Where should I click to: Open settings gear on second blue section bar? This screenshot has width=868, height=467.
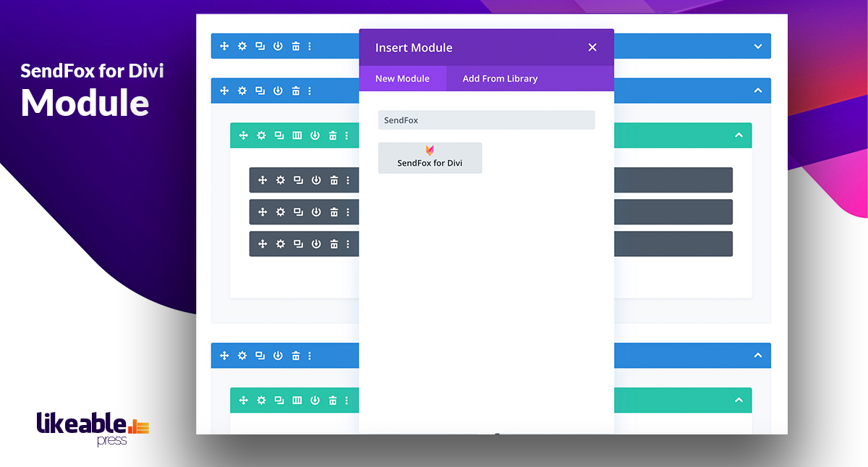(242, 91)
